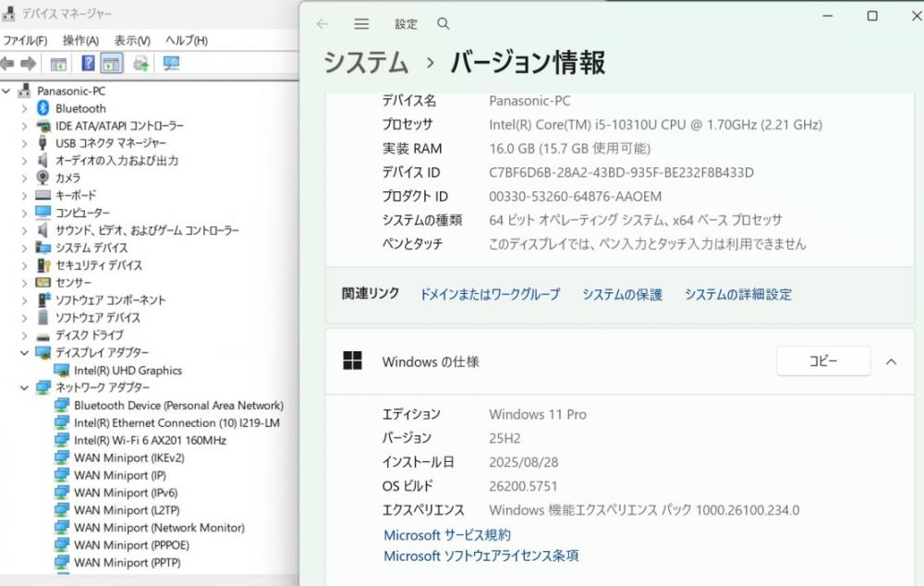924x586 pixels.
Task: Select WAN Miniport (Network Monitor)
Action: (x=159, y=528)
